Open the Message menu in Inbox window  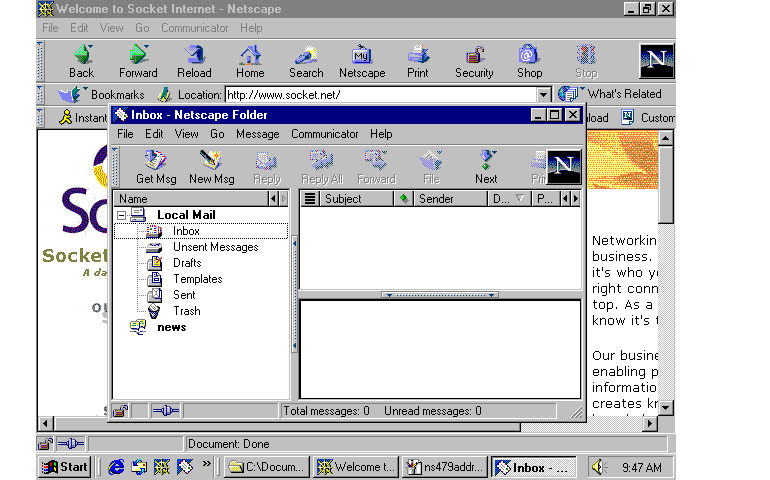[257, 134]
